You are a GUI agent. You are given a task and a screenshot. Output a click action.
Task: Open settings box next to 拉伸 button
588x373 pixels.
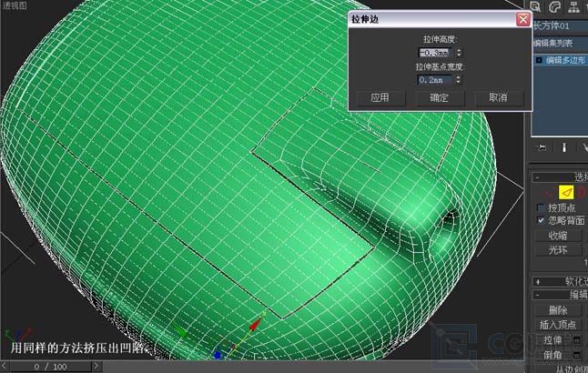tap(577, 340)
